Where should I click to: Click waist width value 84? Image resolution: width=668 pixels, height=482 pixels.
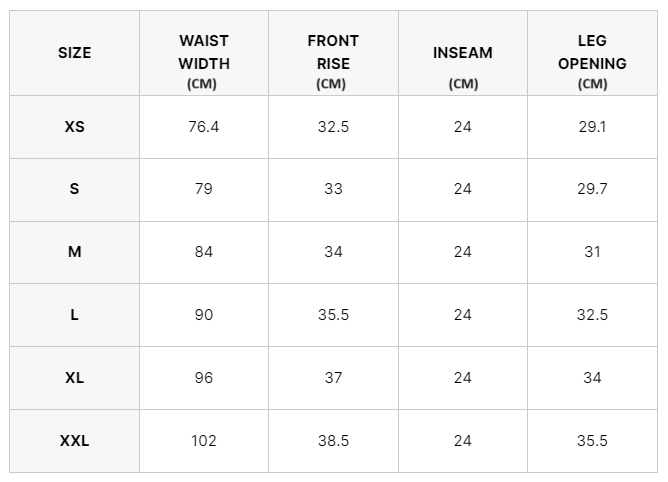(203, 252)
